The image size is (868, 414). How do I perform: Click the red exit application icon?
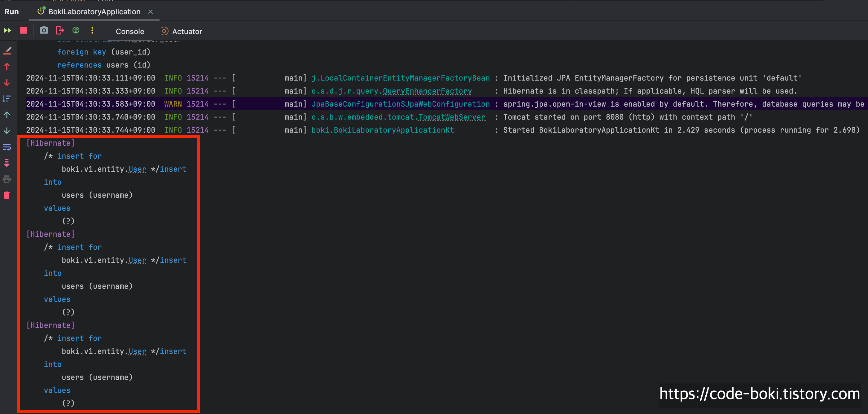point(60,31)
